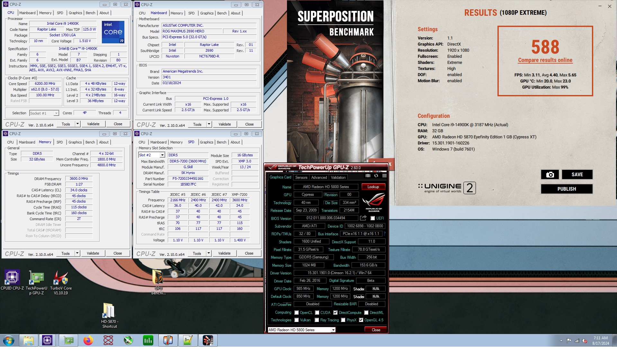Screen dimensions: 617x364
Task: Open the Action Center flag tray icon
Action: [569, 341]
